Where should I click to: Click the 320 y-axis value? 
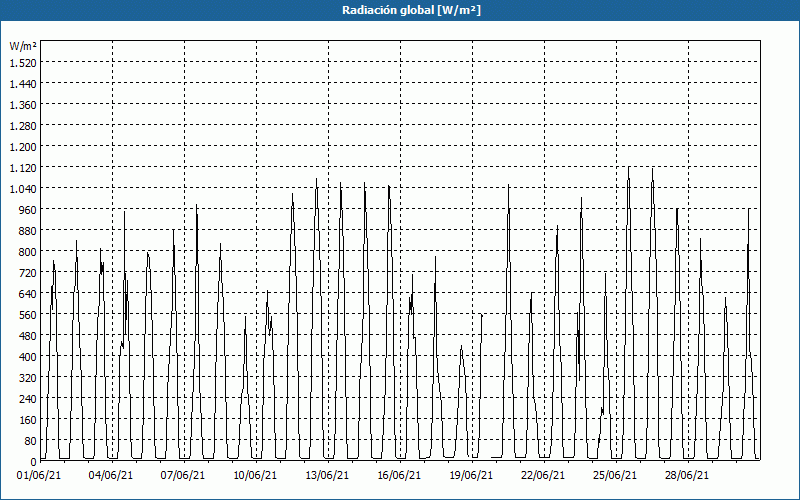pyautogui.click(x=28, y=378)
